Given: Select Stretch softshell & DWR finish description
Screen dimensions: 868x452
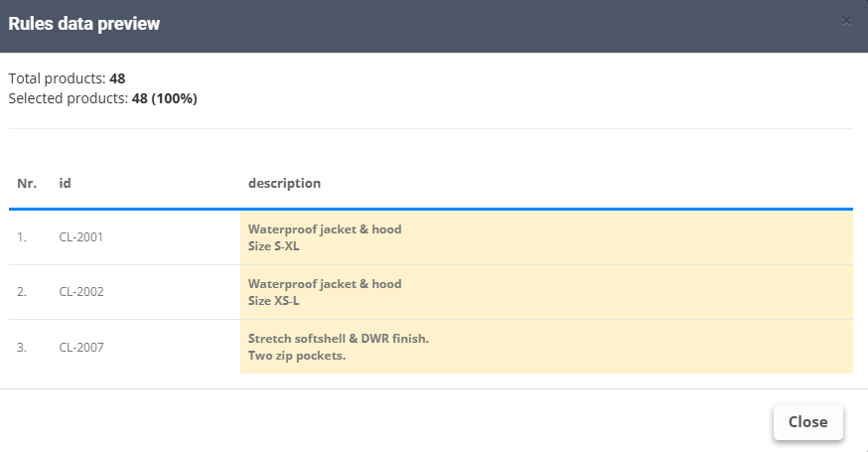Looking at the screenshot, I should point(339,347).
